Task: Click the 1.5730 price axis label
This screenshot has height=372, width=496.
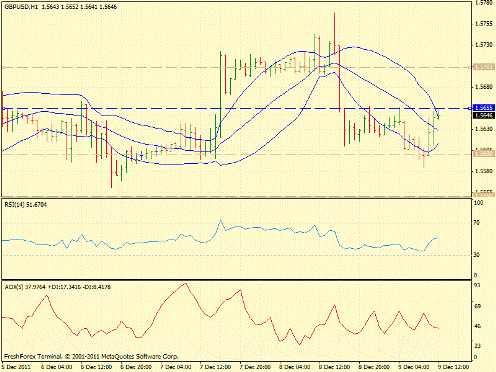Action: (484, 45)
